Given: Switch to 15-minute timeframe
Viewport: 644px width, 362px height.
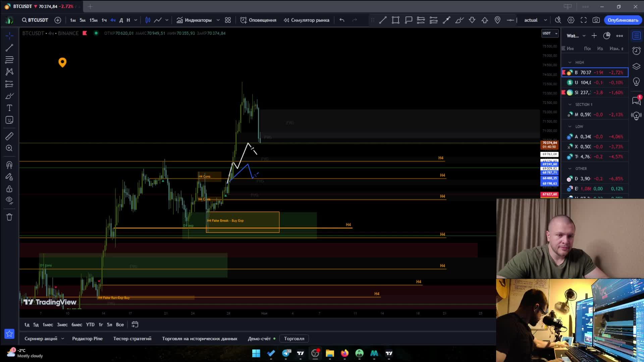Looking at the screenshot, I should (x=94, y=20).
